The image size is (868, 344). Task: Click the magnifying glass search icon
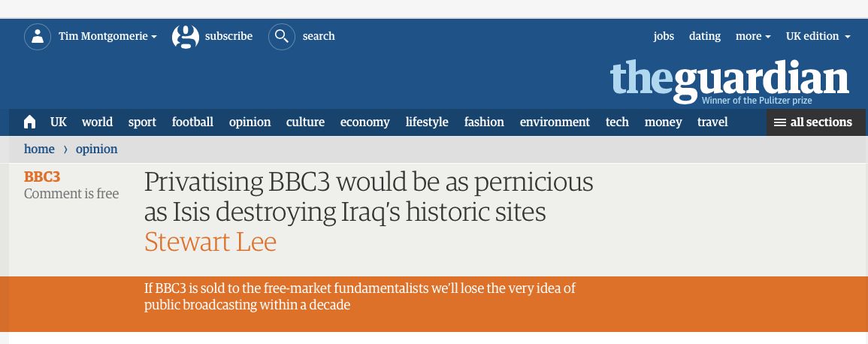[282, 37]
